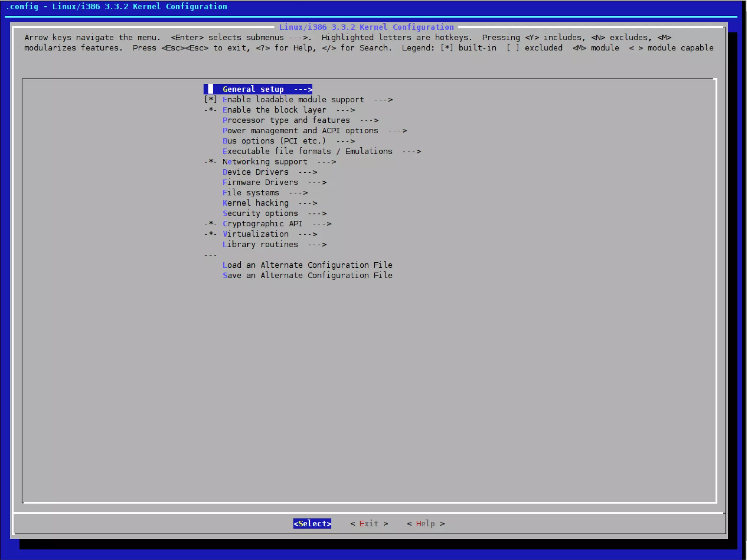Click the ---> arrow after Library routines
This screenshot has width=747, height=560.
click(317, 245)
